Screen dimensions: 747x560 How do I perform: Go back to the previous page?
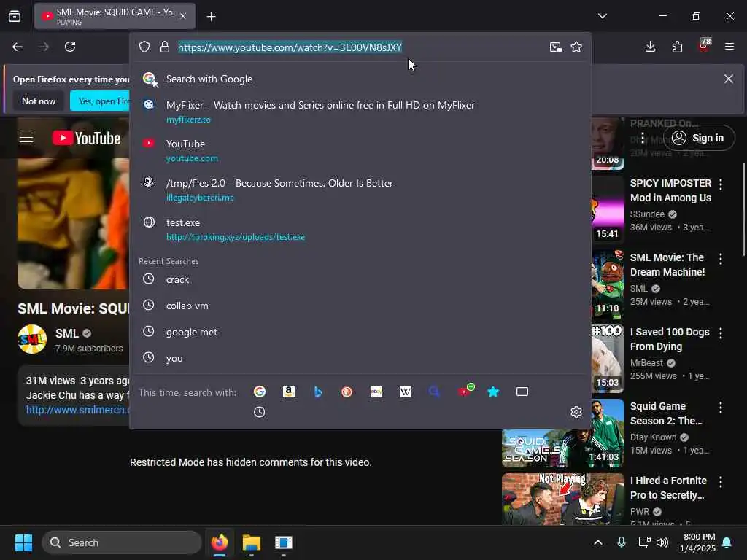pos(18,47)
